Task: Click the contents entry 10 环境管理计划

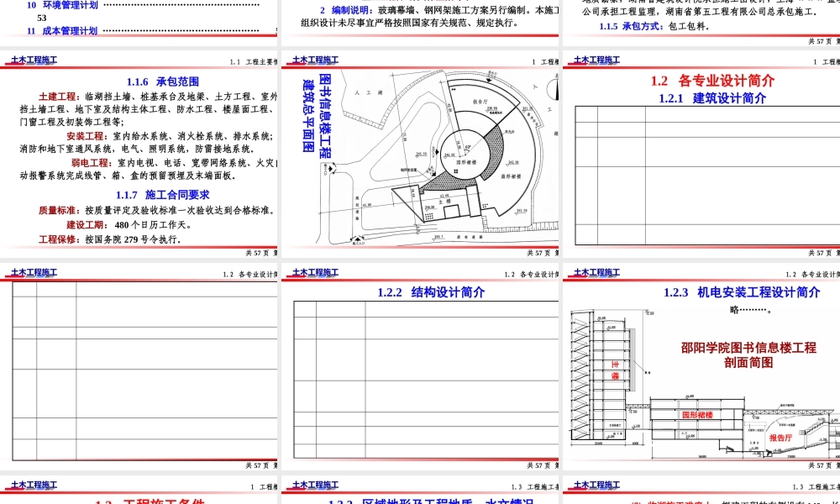Action: tap(62, 5)
